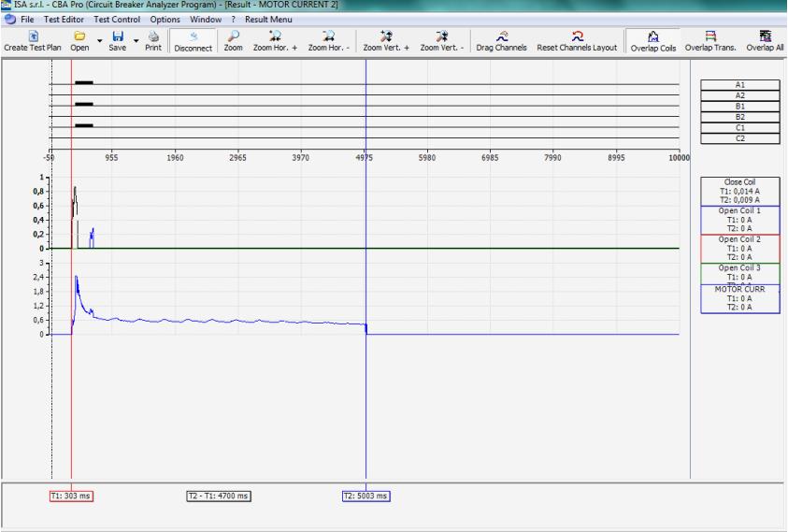Click the 955 time axis tick label

111,157
